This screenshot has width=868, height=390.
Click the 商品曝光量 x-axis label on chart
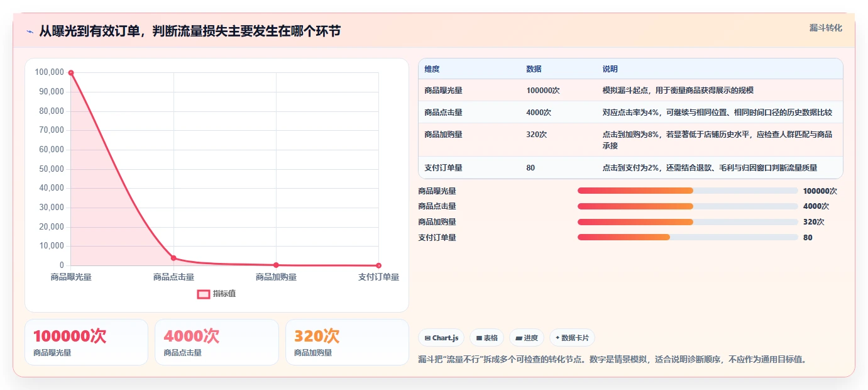(71, 277)
